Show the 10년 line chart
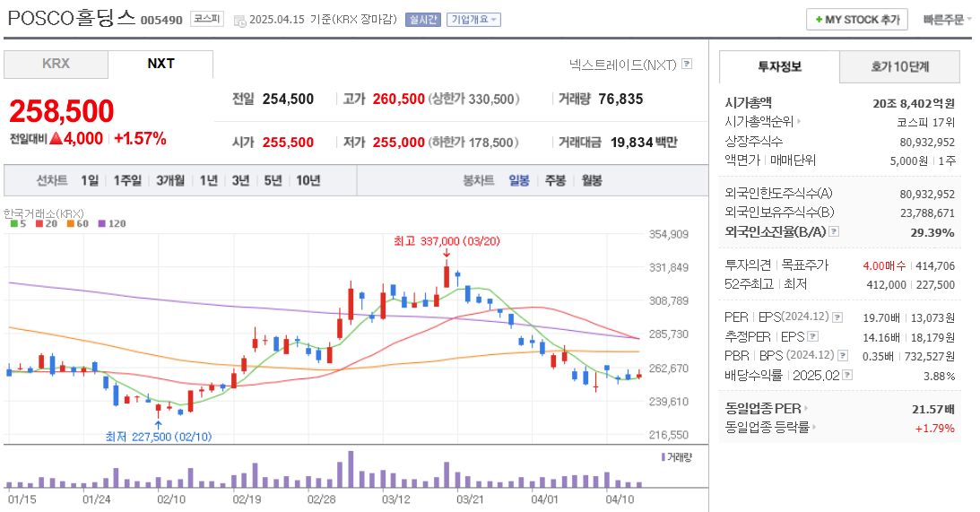Viewport: 980px width, 512px height. (x=308, y=180)
